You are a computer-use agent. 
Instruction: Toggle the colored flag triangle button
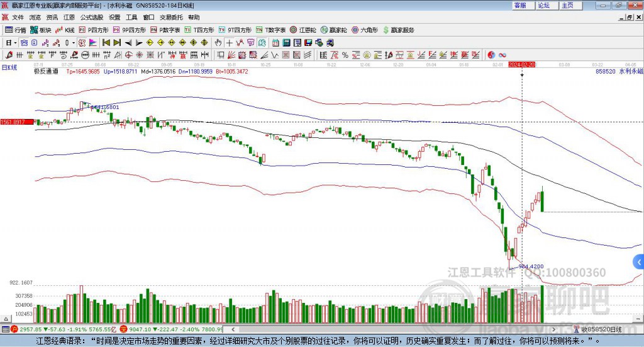tap(93, 43)
